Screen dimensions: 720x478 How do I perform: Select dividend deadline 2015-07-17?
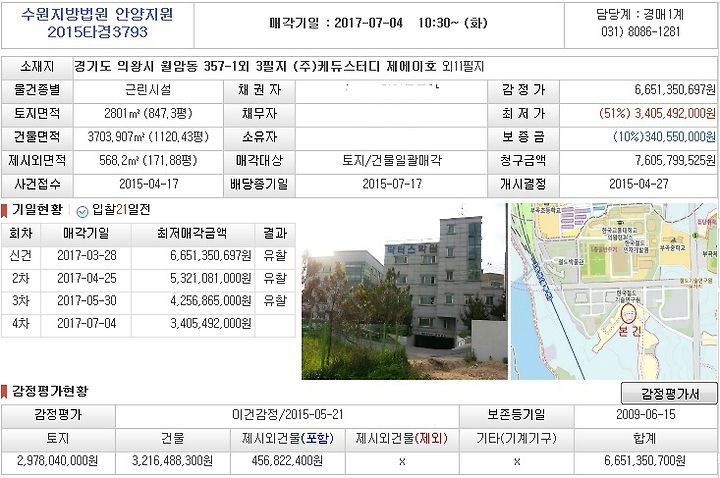click(x=392, y=184)
